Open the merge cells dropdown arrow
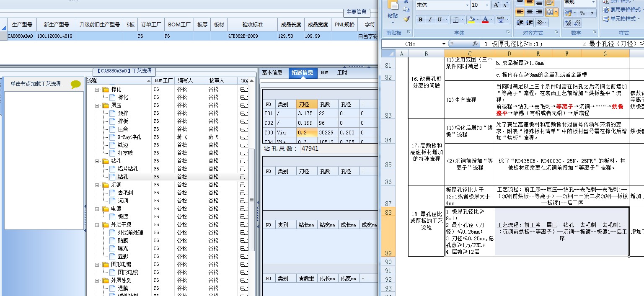The height and width of the screenshot is (296, 644). point(556,12)
